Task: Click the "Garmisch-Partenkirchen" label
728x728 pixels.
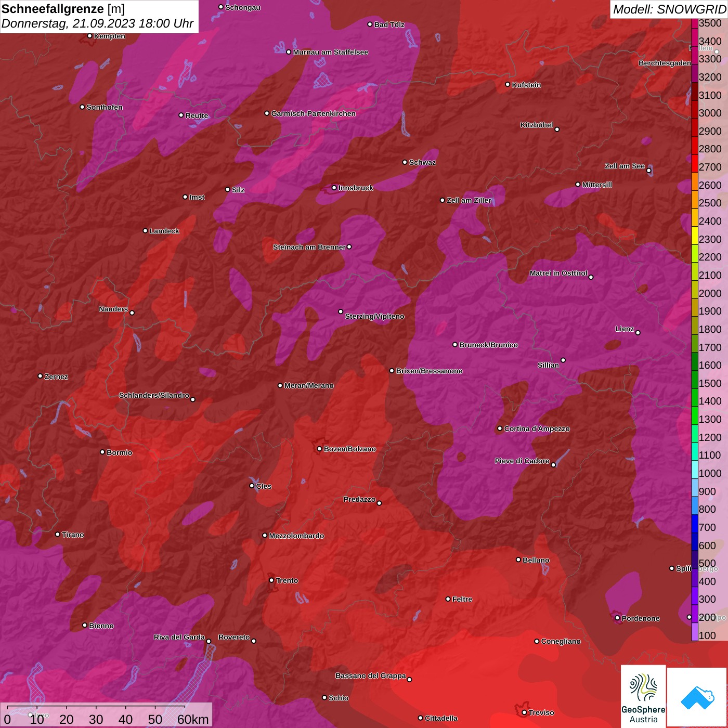Action: [314, 113]
